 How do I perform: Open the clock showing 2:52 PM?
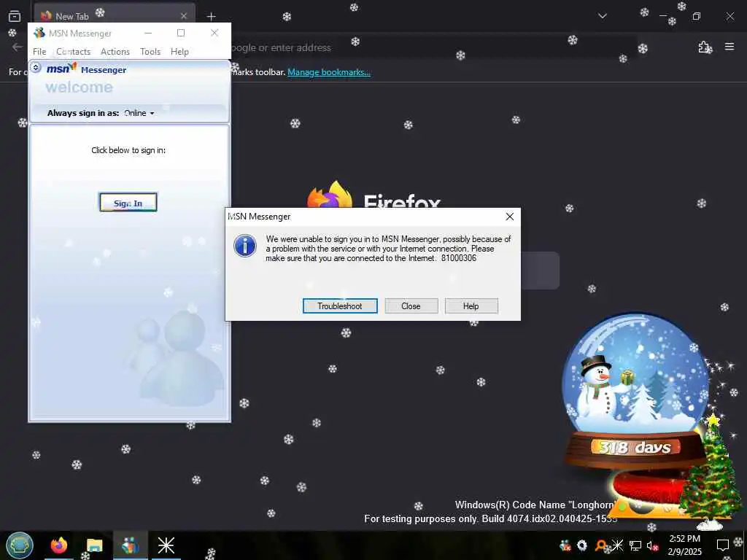[684, 545]
